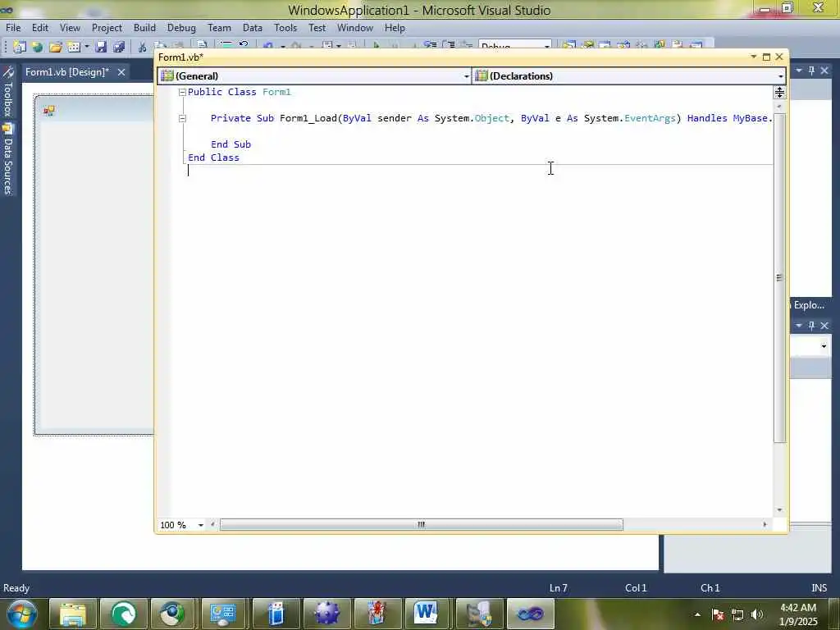Open the Toolbox side panel

point(7,92)
